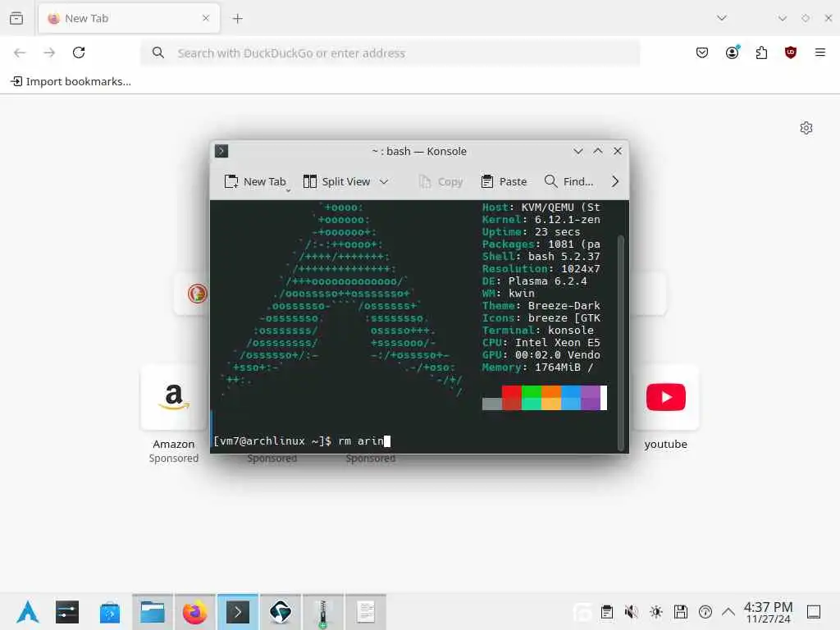This screenshot has height=630, width=840.
Task: Click the magnifier icon in address bar
Action: pyautogui.click(x=158, y=52)
